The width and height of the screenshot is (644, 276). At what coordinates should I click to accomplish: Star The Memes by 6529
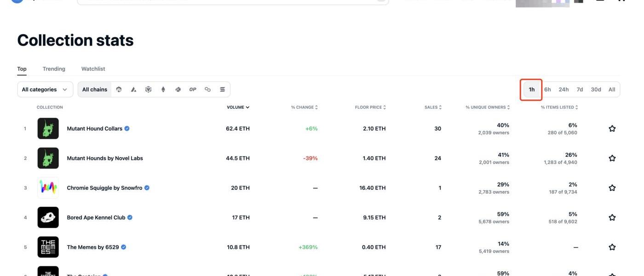[x=612, y=247]
